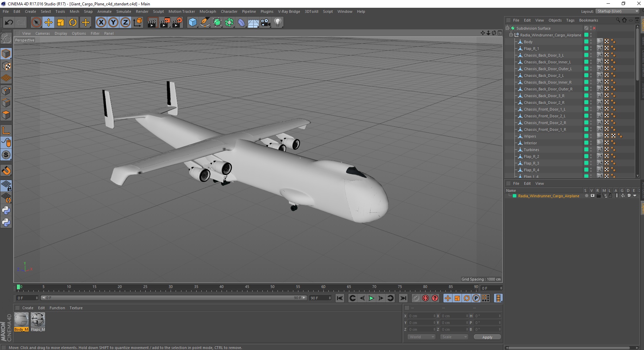Click the Object Manager search magnifier icon
This screenshot has height=350, width=644.
[618, 20]
